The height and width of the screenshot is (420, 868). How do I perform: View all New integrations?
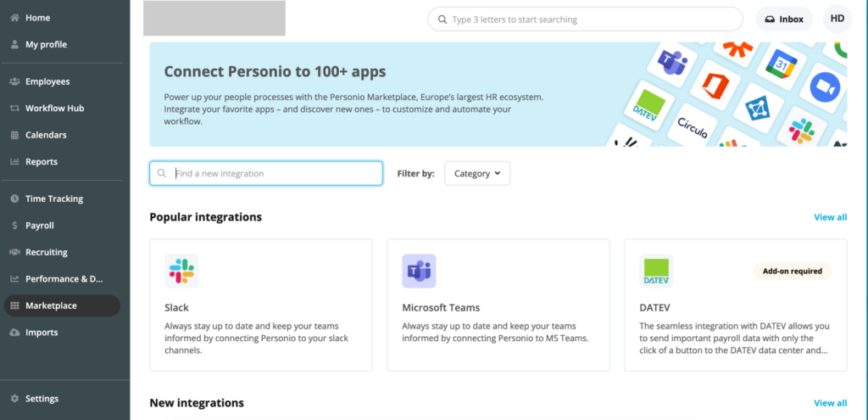click(831, 403)
